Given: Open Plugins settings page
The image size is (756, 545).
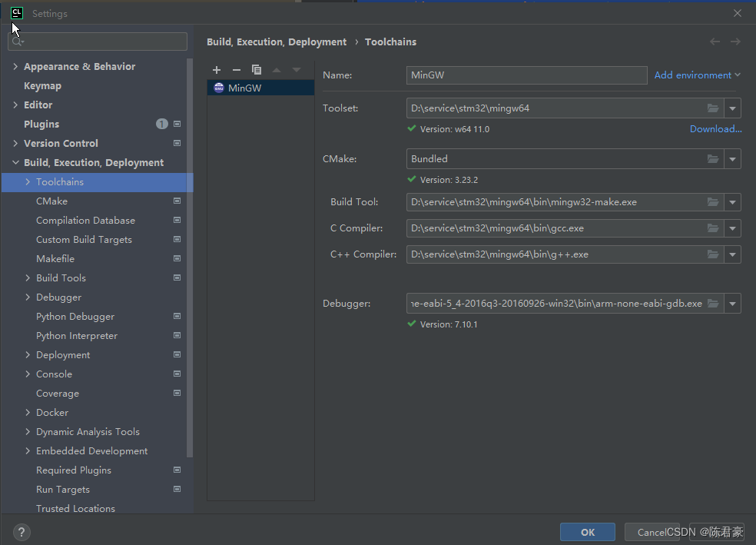Looking at the screenshot, I should click(x=41, y=124).
